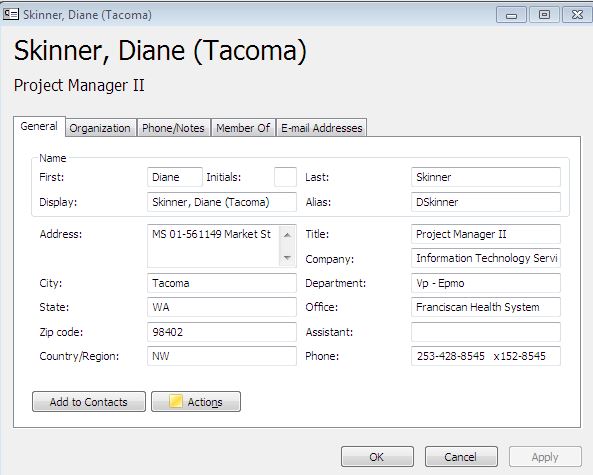Click the City field showing Tacoma
593x475 pixels.
tap(222, 283)
